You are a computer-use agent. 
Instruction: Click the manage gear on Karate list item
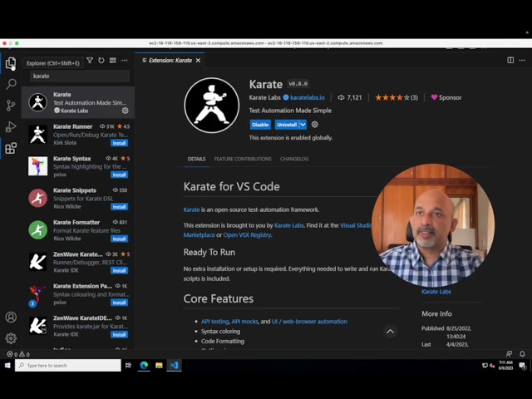(x=126, y=111)
